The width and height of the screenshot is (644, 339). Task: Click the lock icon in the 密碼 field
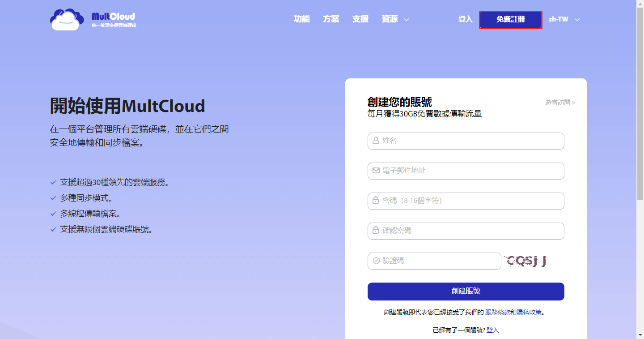(x=376, y=201)
